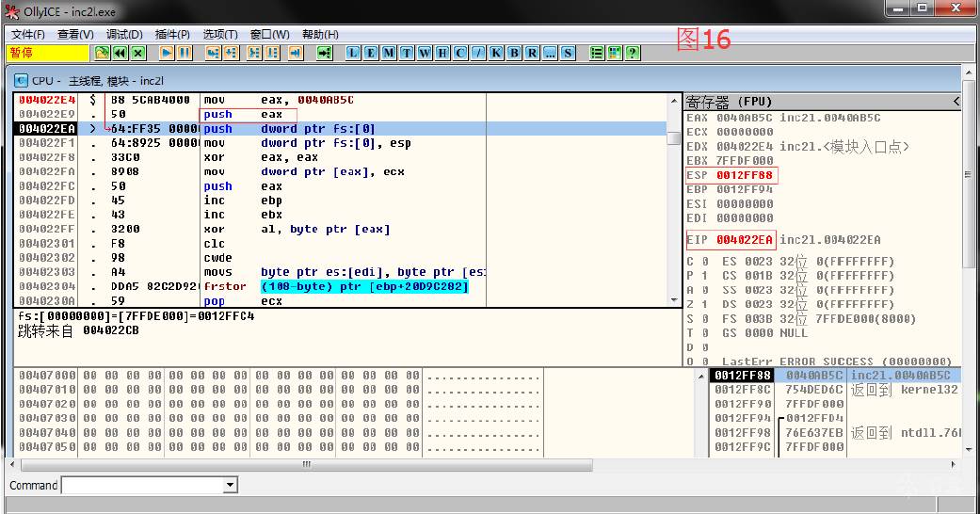Click the Execute till return icon

click(x=296, y=53)
